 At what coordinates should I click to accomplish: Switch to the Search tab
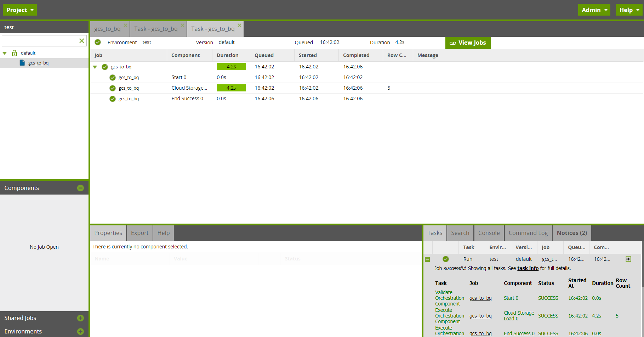tap(460, 233)
